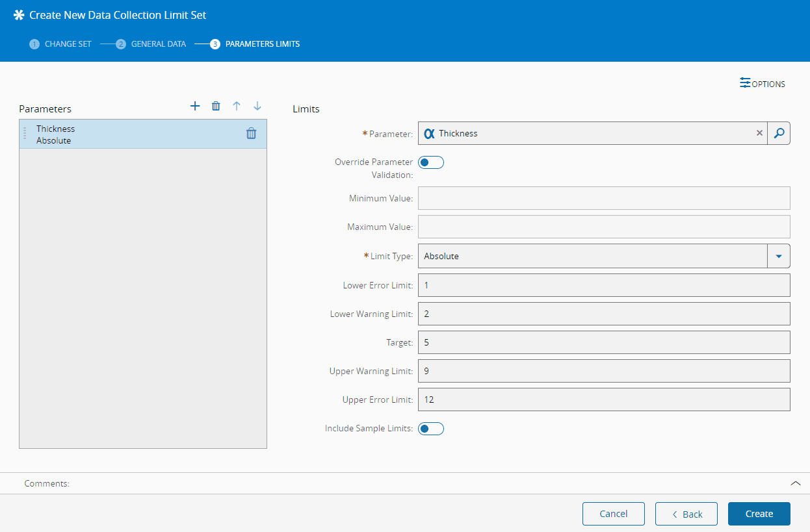Screen dimensions: 810x532
Task: Click the plus icon to add parameter
Action: pyautogui.click(x=195, y=106)
